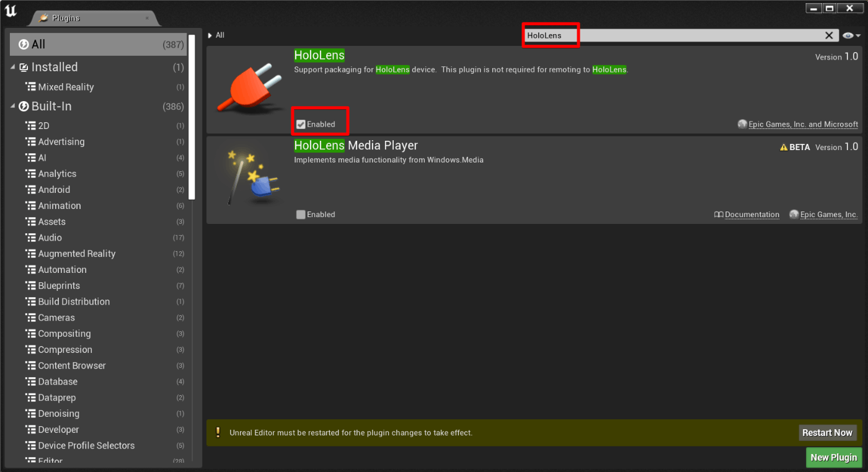The image size is (868, 472).
Task: Click the Restart Now button
Action: (x=827, y=432)
